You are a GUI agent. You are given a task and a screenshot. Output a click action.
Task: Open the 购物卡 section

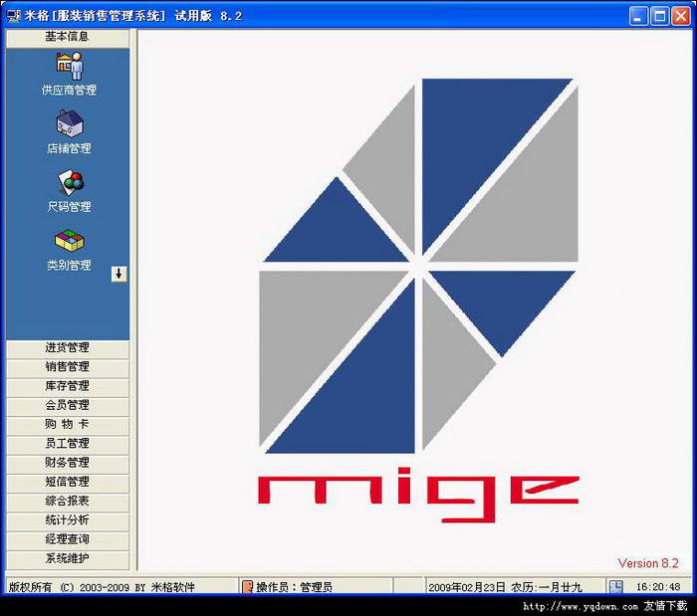coord(68,426)
